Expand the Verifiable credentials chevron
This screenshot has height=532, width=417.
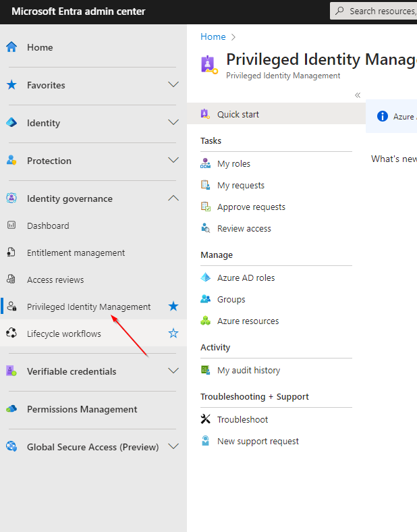tap(173, 371)
